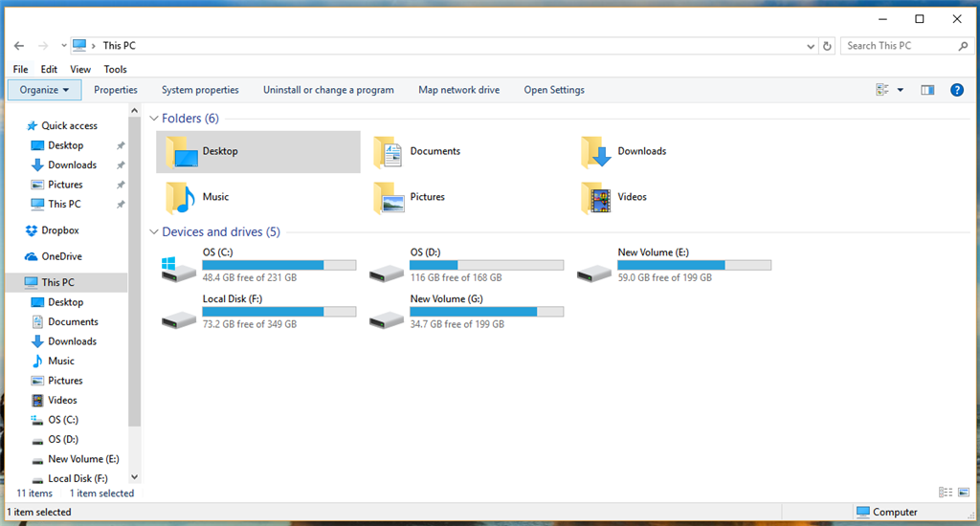Switch to details view icon at bottom
The height and width of the screenshot is (526, 980).
[946, 493]
